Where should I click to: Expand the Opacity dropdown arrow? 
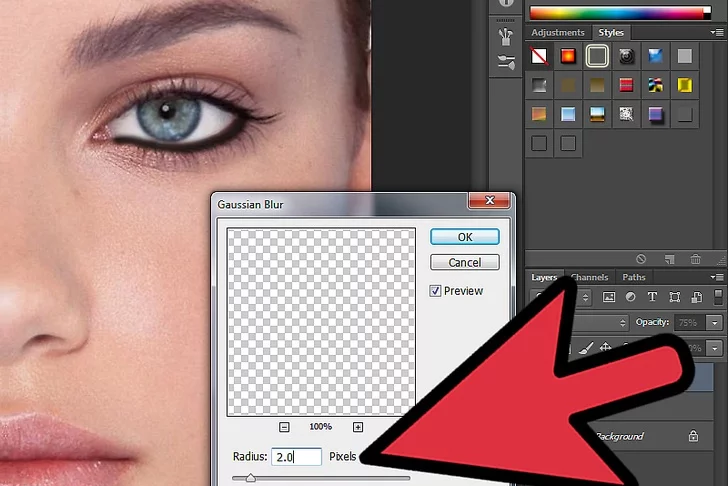(714, 323)
